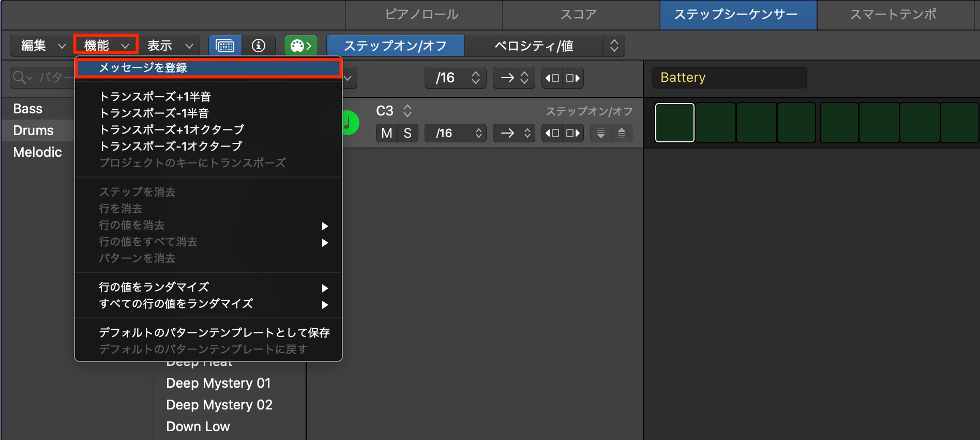The width and height of the screenshot is (980, 440).
Task: Select the Bass pattern category
Action: coord(28,109)
